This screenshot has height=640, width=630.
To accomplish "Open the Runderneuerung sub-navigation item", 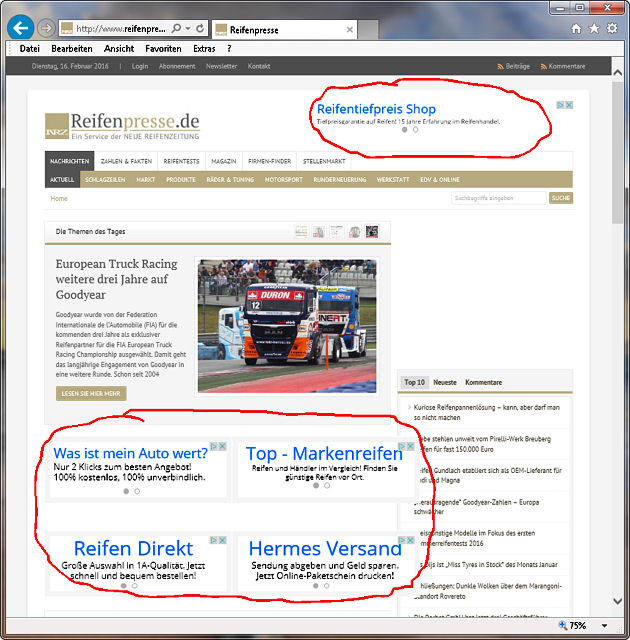I will pyautogui.click(x=340, y=180).
